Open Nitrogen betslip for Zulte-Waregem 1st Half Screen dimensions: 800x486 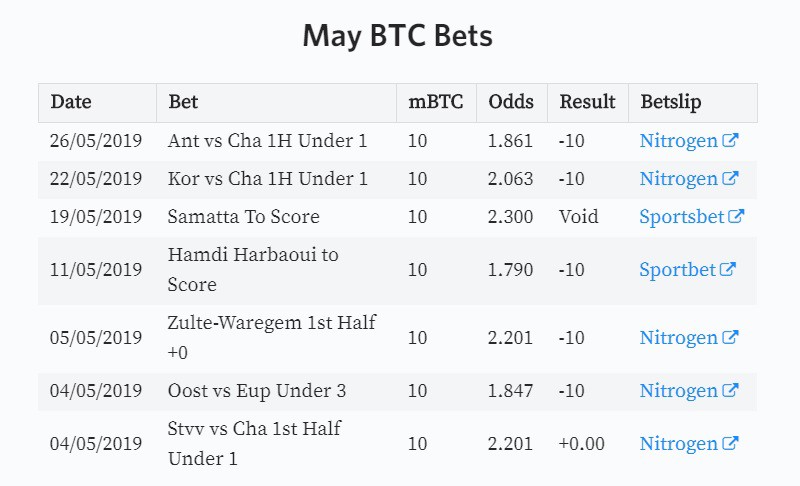pyautogui.click(x=679, y=338)
